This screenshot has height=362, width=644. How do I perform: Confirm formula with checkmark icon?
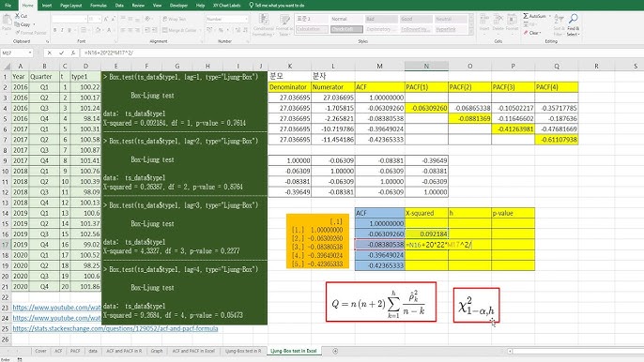click(x=61, y=53)
